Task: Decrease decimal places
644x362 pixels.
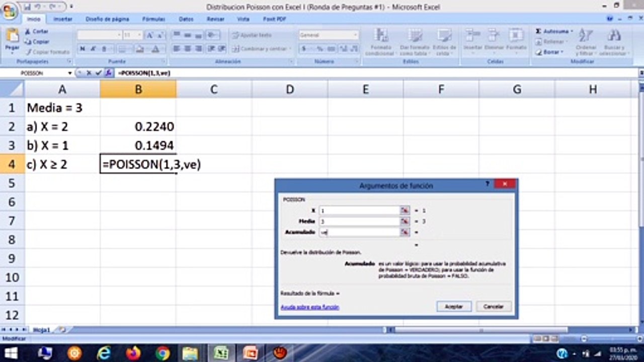Action: pyautogui.click(x=354, y=49)
